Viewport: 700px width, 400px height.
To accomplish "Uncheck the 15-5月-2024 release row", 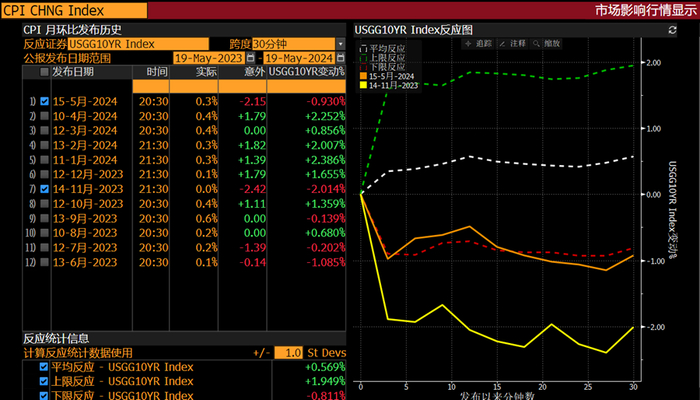I will pyautogui.click(x=44, y=102).
